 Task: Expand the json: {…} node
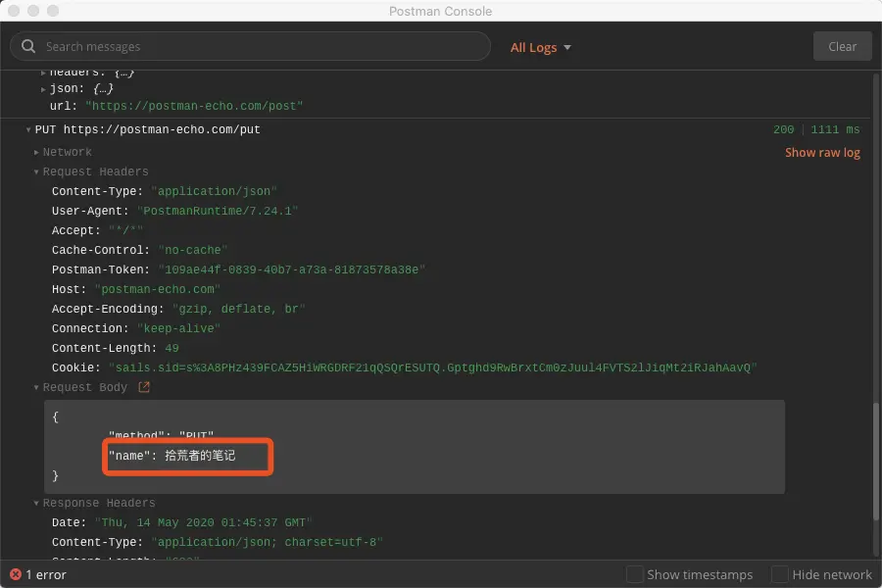pyautogui.click(x=43, y=89)
